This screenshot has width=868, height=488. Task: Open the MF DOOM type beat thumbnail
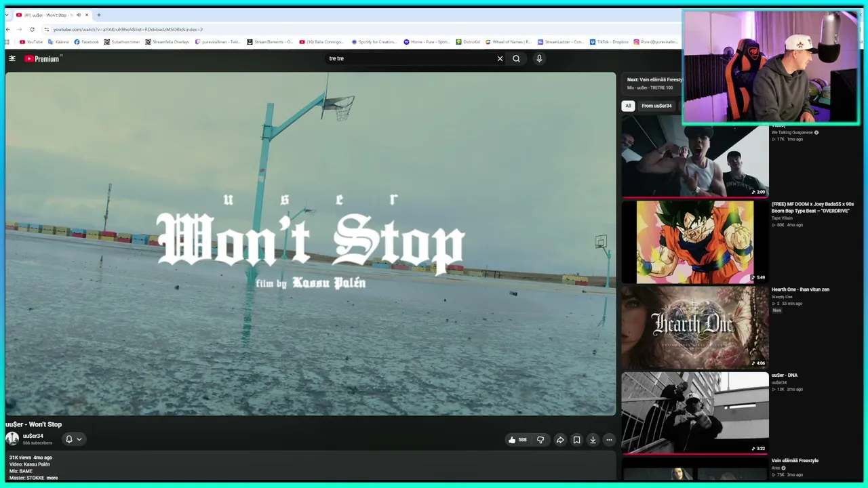(x=695, y=242)
